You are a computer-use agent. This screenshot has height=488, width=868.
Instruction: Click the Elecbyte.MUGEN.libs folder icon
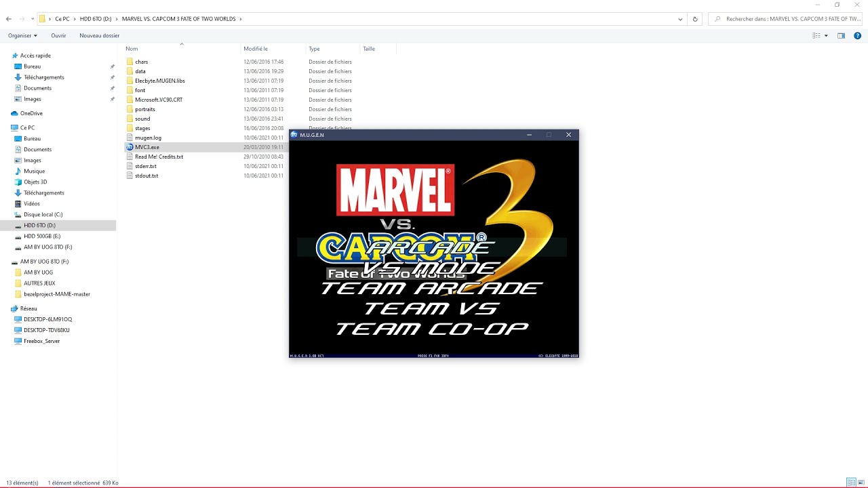tap(130, 81)
